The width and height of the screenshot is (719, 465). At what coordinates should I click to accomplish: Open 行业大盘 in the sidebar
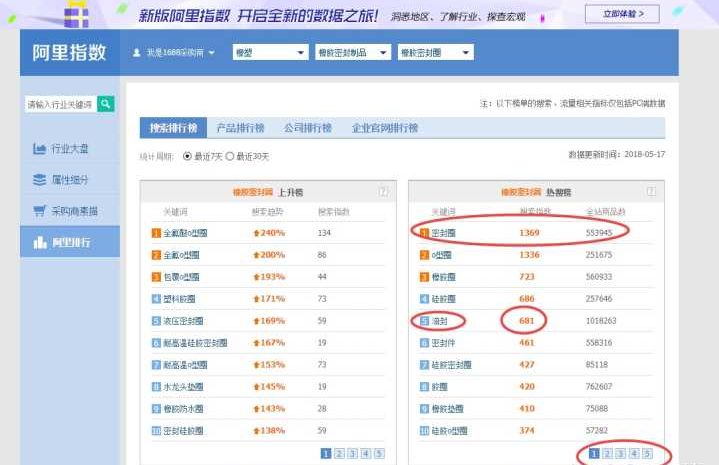pos(70,149)
